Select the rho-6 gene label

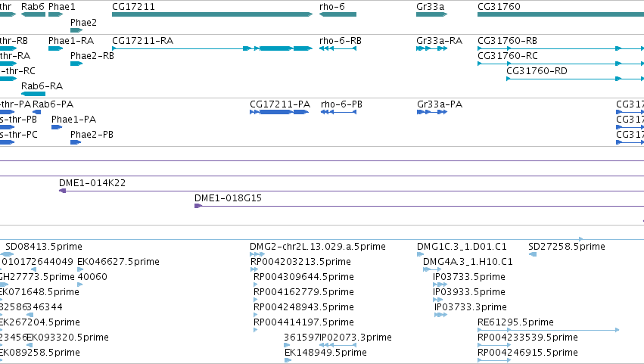point(332,7)
